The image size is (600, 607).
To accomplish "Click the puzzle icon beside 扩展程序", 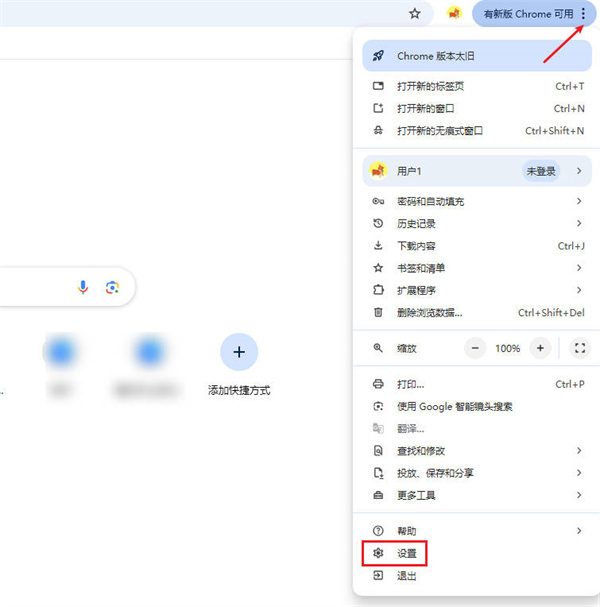I will pyautogui.click(x=378, y=290).
